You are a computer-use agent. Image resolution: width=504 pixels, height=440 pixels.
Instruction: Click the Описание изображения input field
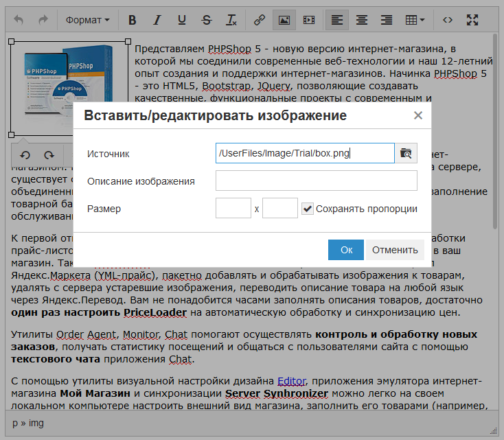(x=317, y=181)
